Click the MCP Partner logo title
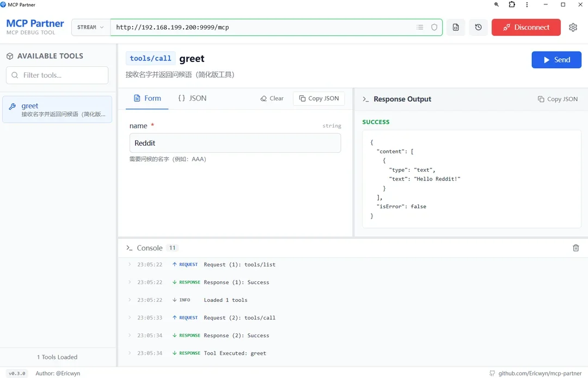The height and width of the screenshot is (378, 588). tap(35, 23)
